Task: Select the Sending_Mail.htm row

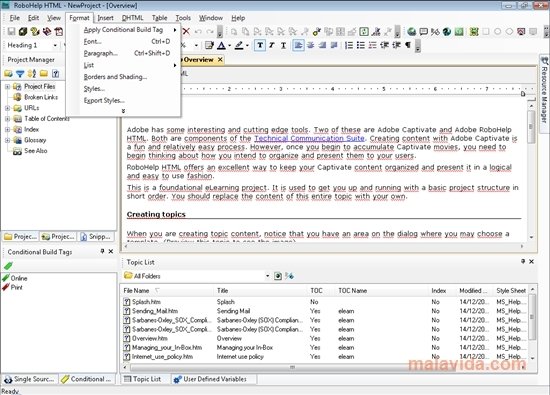Action: pyautogui.click(x=324, y=311)
